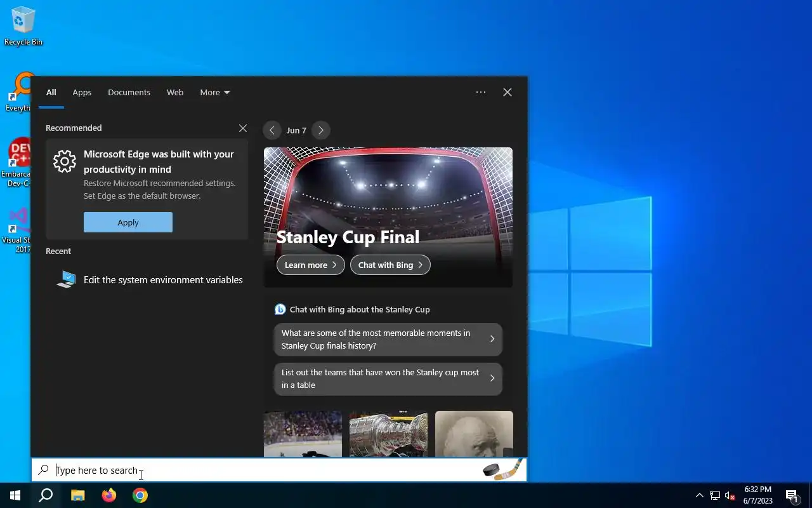The height and width of the screenshot is (508, 812).
Task: Dismiss the Recommended section
Action: (x=243, y=128)
